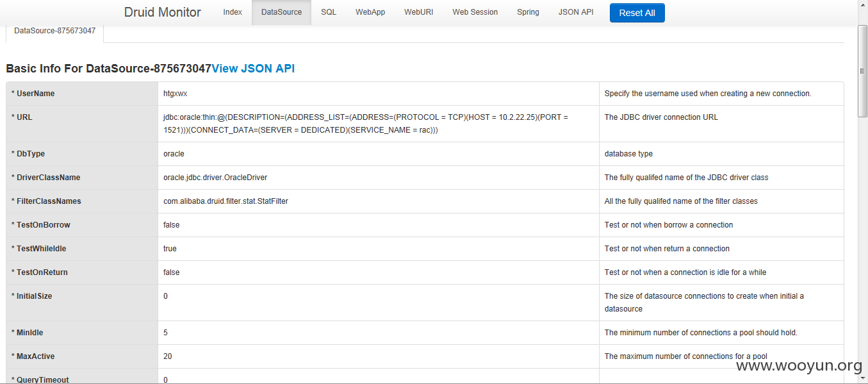This screenshot has height=384, width=868.
Task: Click 'The JDBC driver connection URL' description
Action: (x=661, y=117)
